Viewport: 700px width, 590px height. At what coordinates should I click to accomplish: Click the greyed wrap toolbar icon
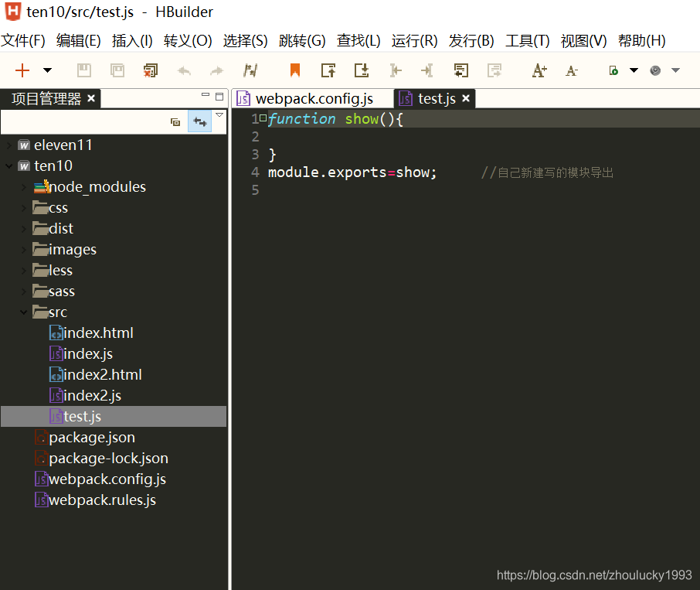(x=494, y=70)
